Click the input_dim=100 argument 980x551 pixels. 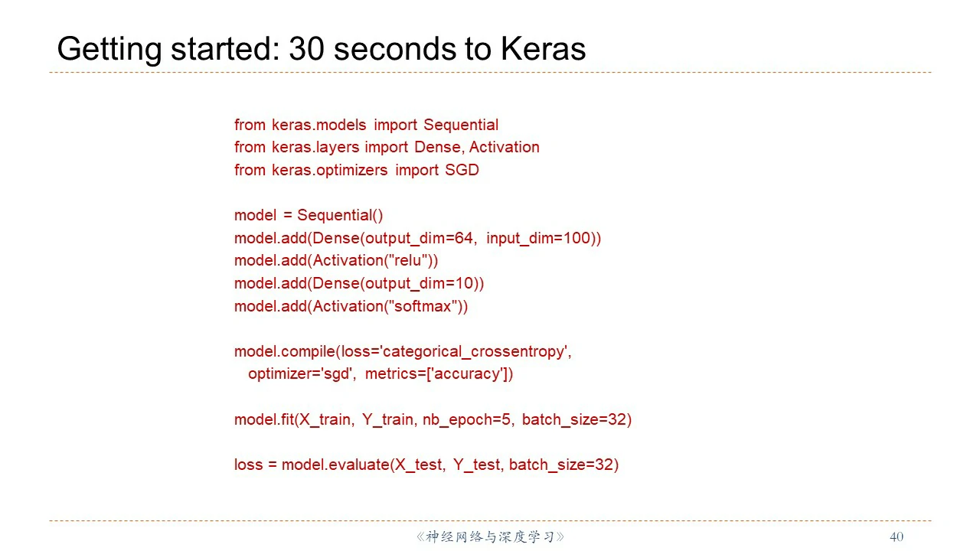click(x=538, y=238)
